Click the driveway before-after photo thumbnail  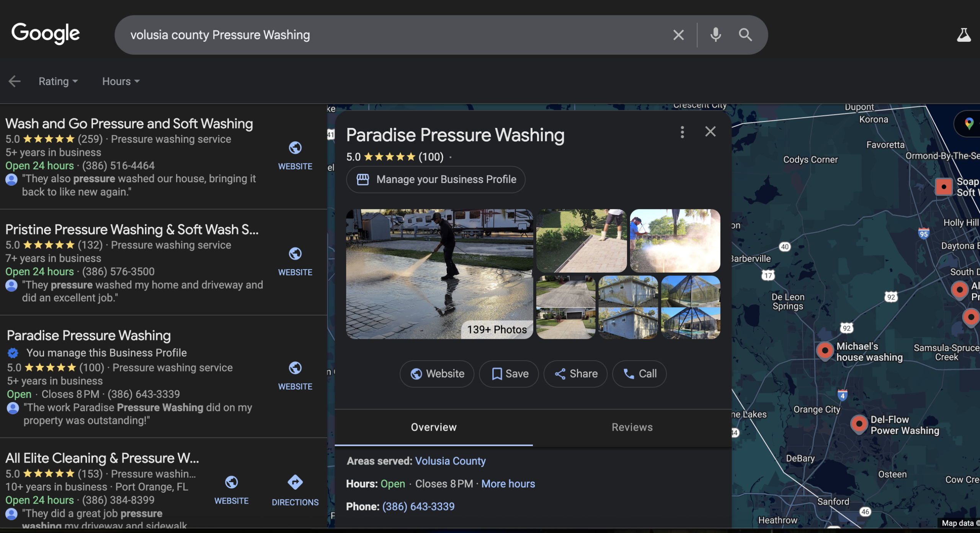pyautogui.click(x=566, y=307)
